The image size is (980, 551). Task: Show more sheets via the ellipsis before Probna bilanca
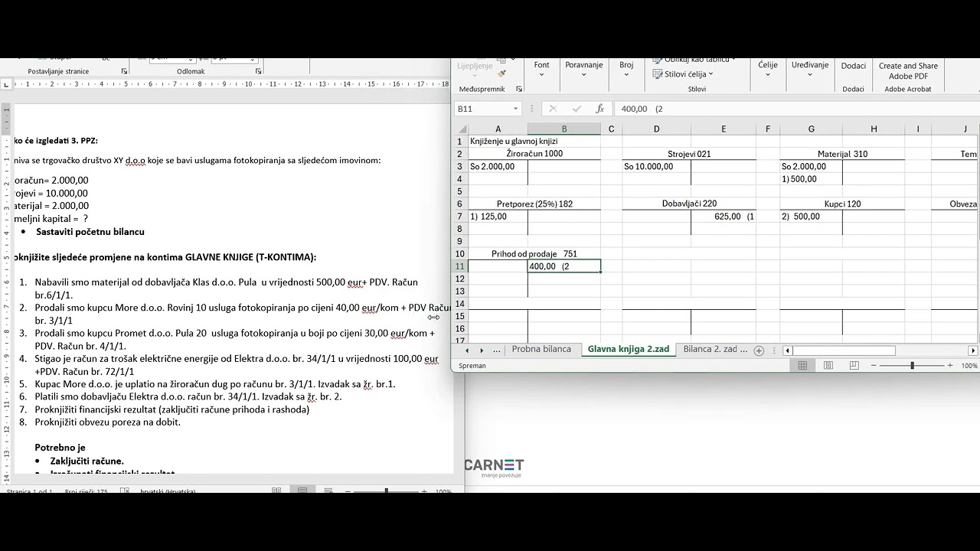(x=497, y=350)
